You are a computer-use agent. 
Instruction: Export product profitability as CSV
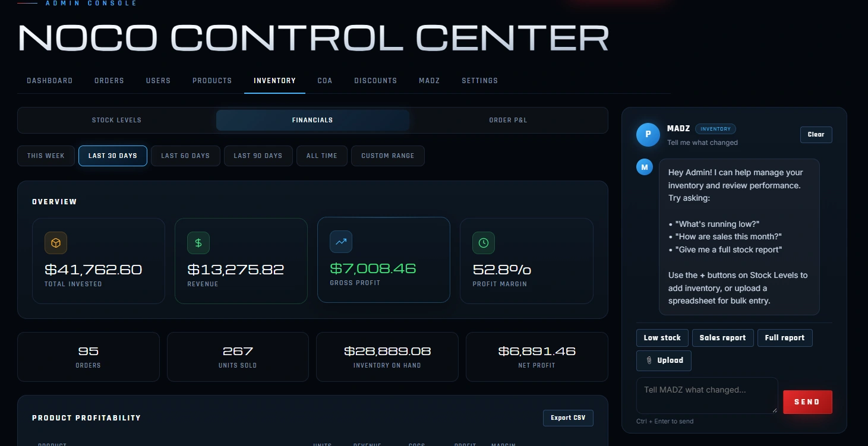568,417
